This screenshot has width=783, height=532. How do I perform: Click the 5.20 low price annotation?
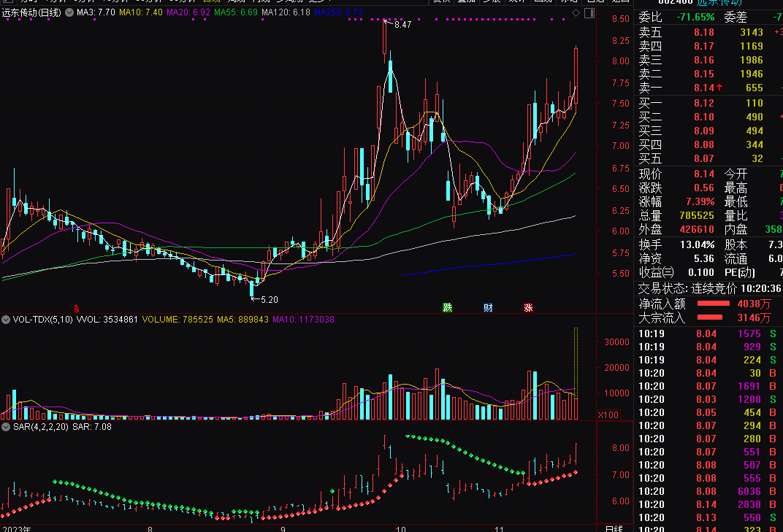tap(269, 299)
